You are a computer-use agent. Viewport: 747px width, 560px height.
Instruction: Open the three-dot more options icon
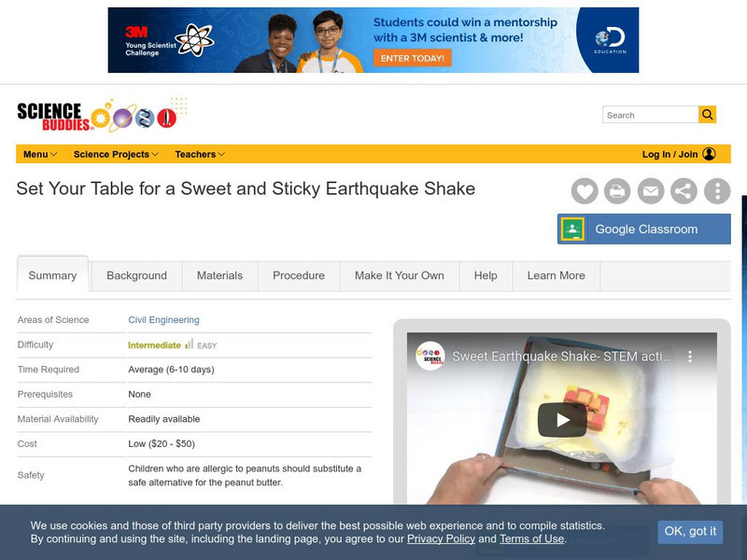pyautogui.click(x=717, y=191)
